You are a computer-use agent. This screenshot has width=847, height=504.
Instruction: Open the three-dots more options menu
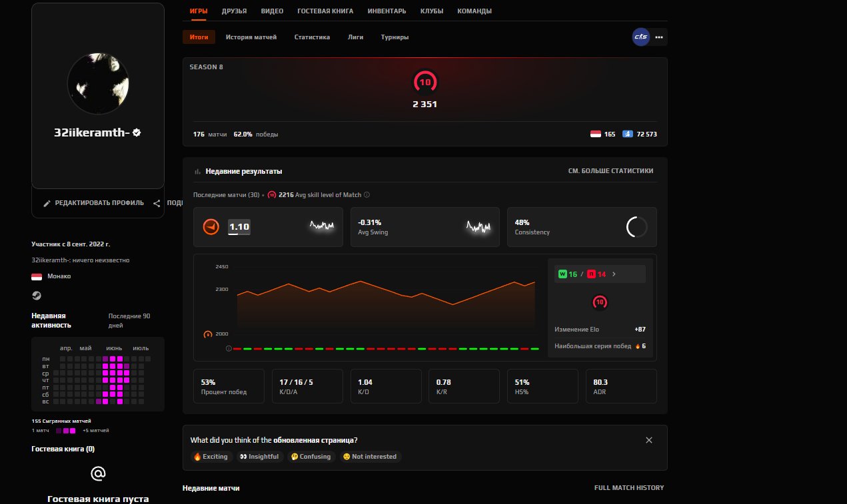pyautogui.click(x=659, y=37)
